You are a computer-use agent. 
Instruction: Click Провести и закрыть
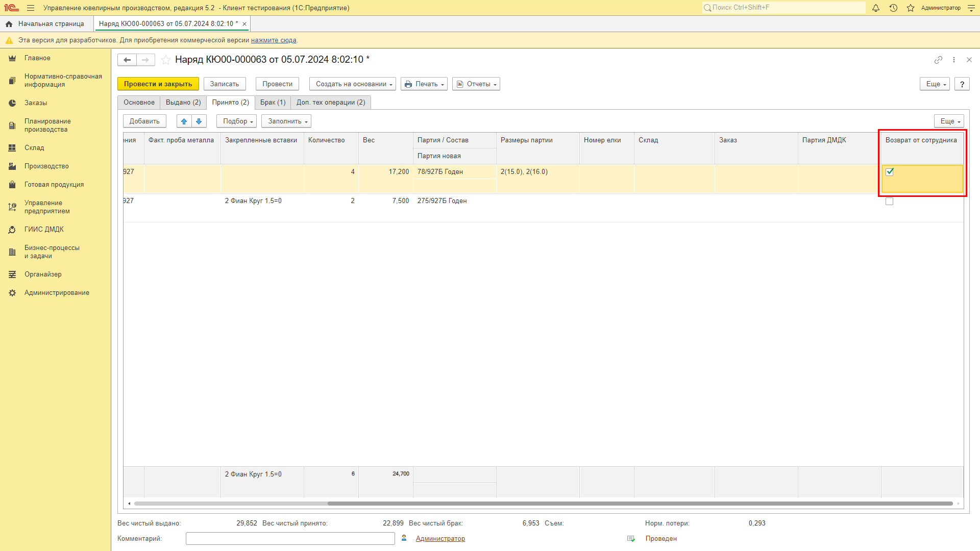(x=158, y=84)
